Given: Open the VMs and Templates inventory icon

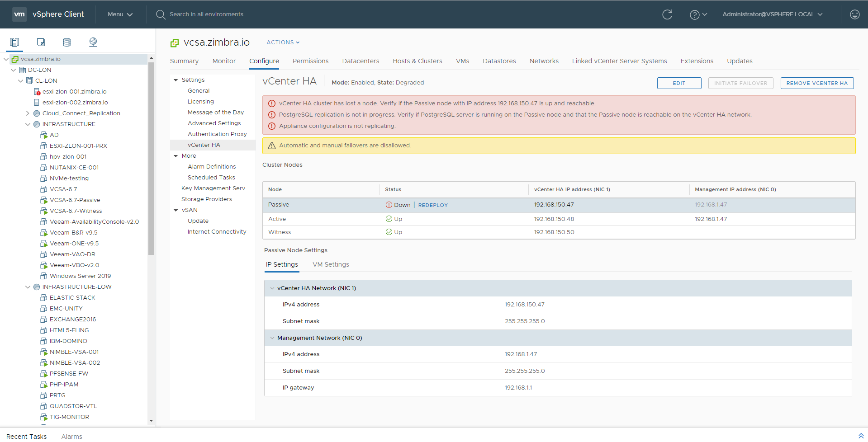Looking at the screenshot, I should click(x=41, y=42).
